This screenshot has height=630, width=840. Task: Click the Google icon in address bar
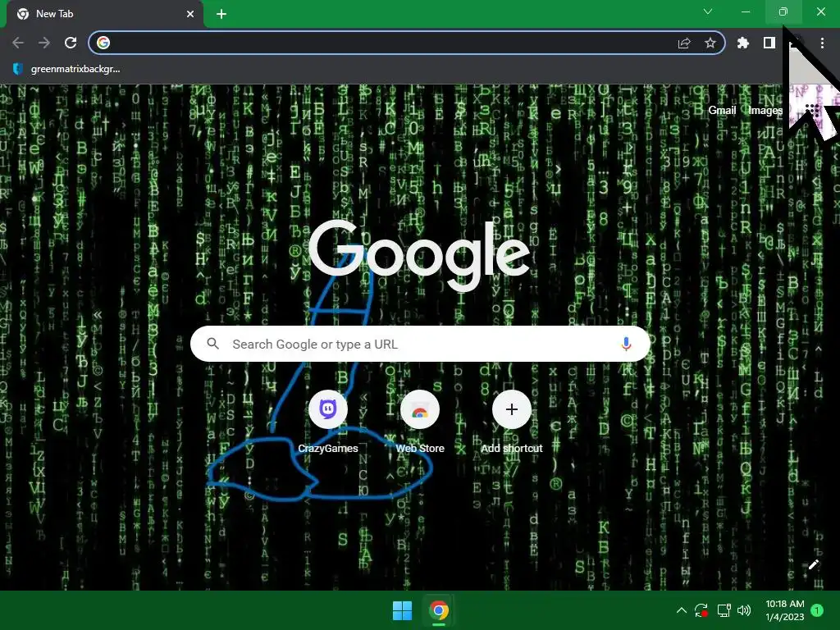[103, 43]
